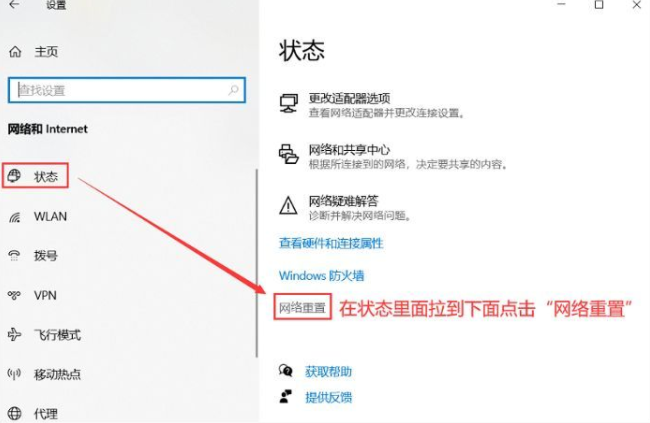
Task: Click the back arrow in Settings
Action: point(14,5)
